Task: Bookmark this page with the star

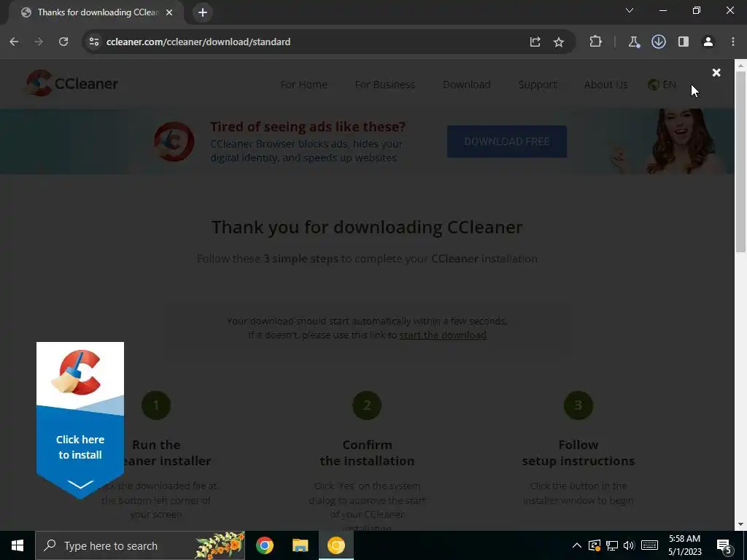Action: (559, 42)
